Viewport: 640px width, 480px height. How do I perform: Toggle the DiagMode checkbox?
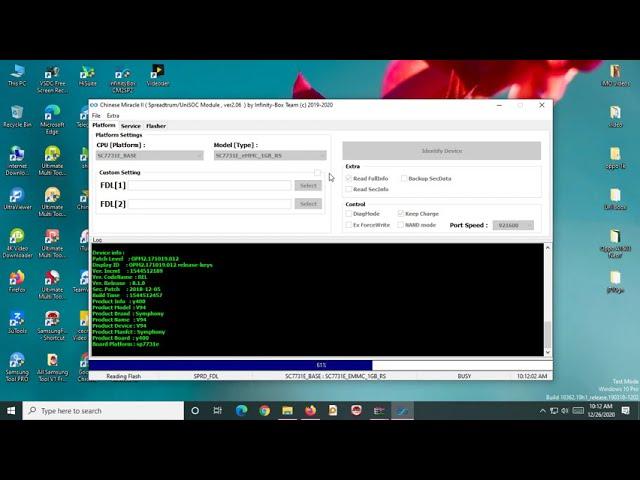pos(349,213)
